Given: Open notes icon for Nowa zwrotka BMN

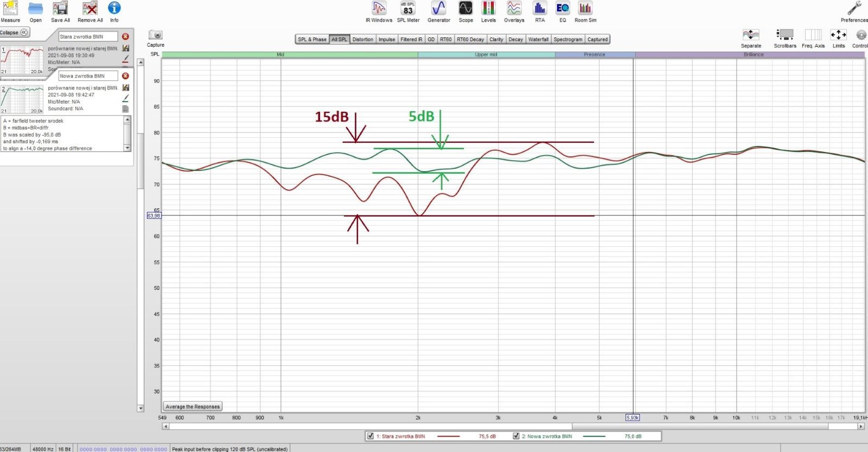Looking at the screenshot, I should point(126,109).
